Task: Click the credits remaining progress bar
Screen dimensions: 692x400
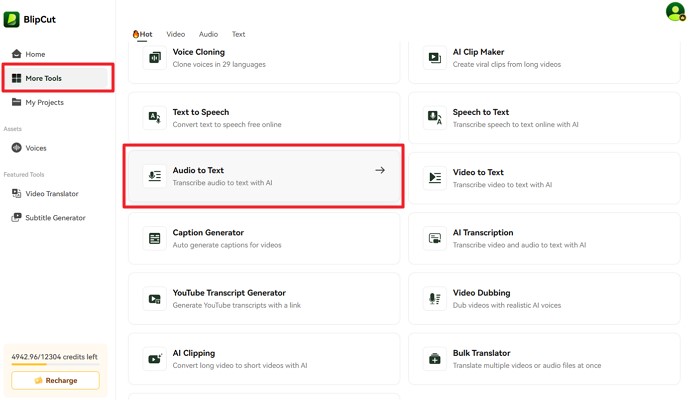Action: click(x=55, y=365)
